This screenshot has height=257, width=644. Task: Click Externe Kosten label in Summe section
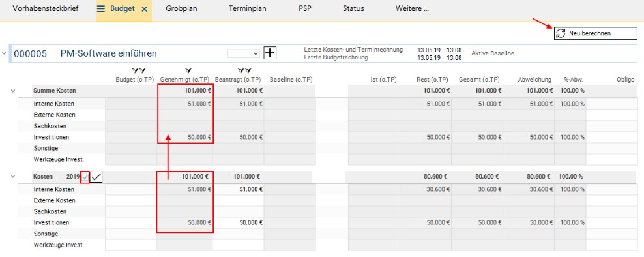point(55,115)
